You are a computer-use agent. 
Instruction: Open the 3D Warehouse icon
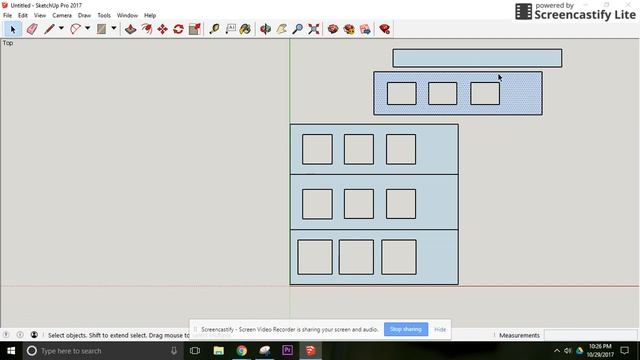333,29
